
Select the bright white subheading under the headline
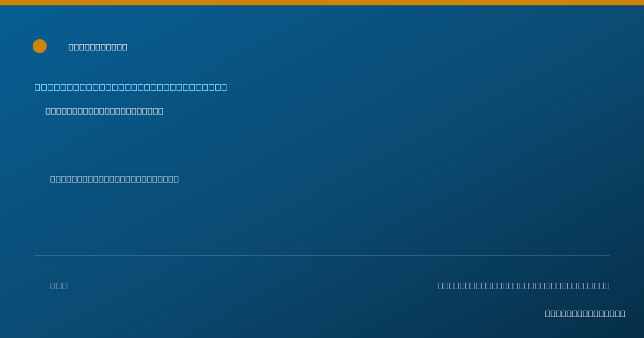104,111
